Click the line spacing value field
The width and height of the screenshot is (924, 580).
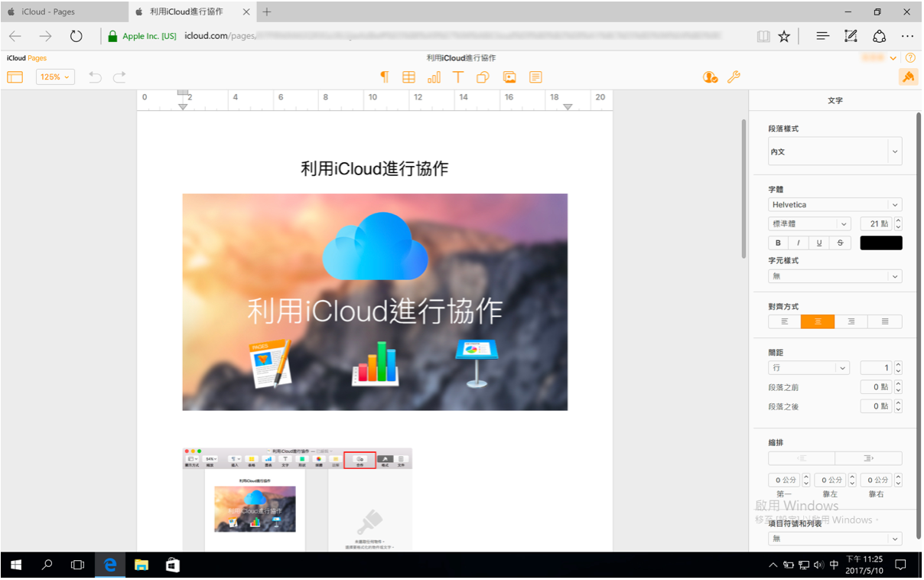point(877,368)
